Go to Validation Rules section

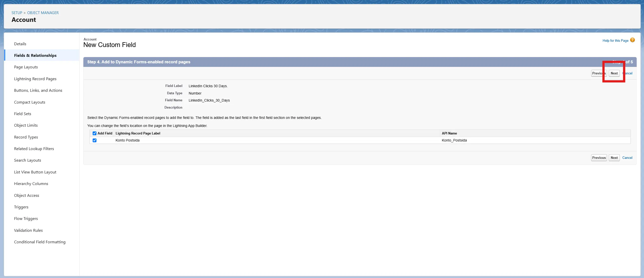28,230
